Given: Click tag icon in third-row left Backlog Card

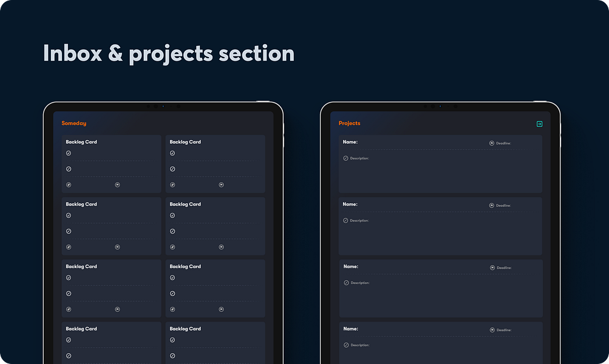Looking at the screenshot, I should click(x=69, y=309).
